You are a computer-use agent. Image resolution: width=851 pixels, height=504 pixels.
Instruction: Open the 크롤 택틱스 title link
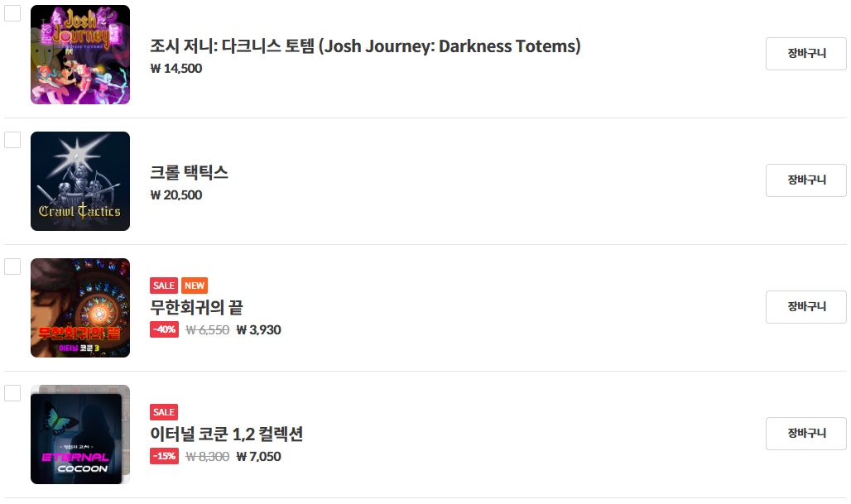tap(189, 173)
